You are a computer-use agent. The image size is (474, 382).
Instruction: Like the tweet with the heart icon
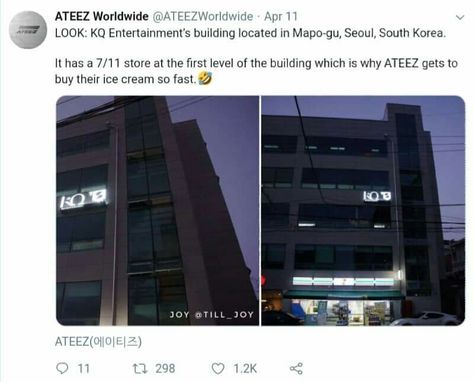(218, 369)
